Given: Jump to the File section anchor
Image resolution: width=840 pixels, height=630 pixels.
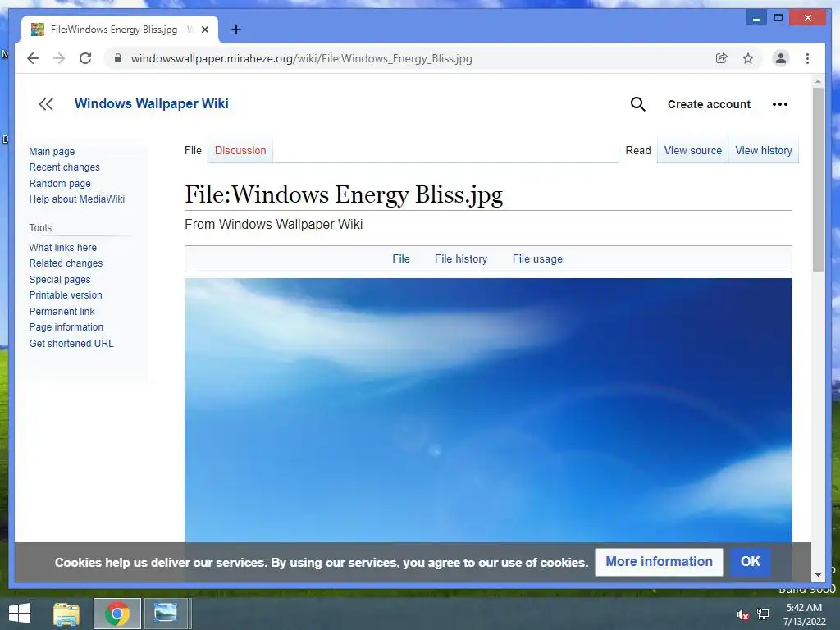Looking at the screenshot, I should (400, 258).
